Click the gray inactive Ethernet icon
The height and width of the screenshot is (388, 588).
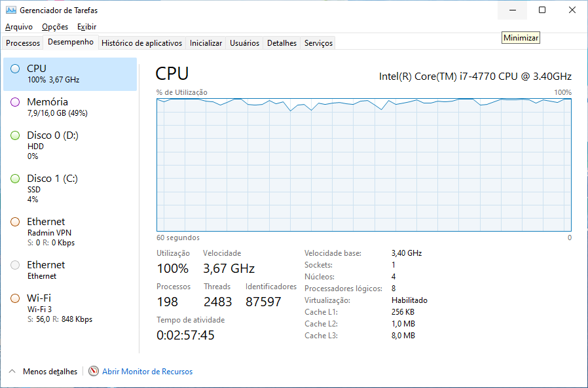point(15,265)
